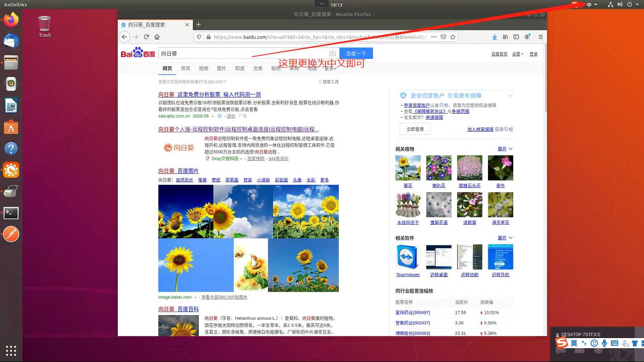Viewport: 644px width, 362px height.
Task: Open 登录 link at top right
Action: tap(534, 54)
